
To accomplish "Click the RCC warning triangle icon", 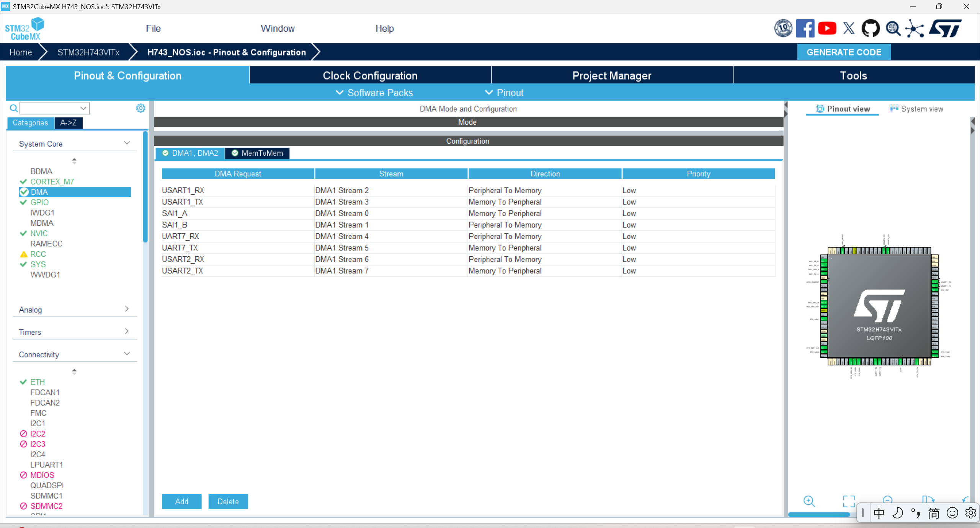I will pyautogui.click(x=24, y=254).
